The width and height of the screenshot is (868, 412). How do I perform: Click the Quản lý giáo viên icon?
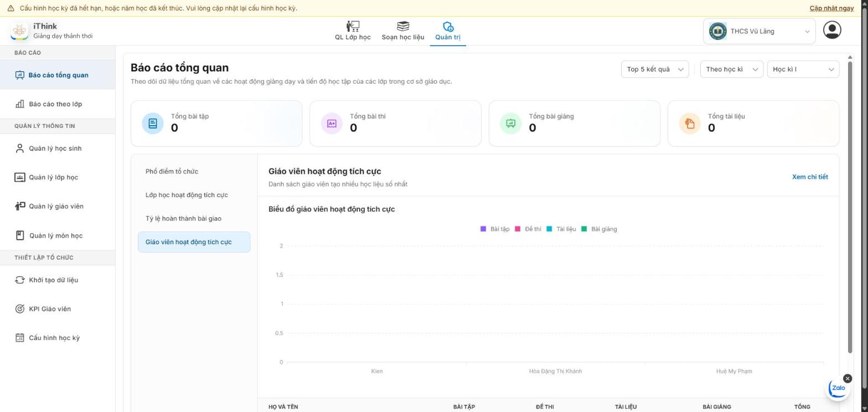[20, 206]
